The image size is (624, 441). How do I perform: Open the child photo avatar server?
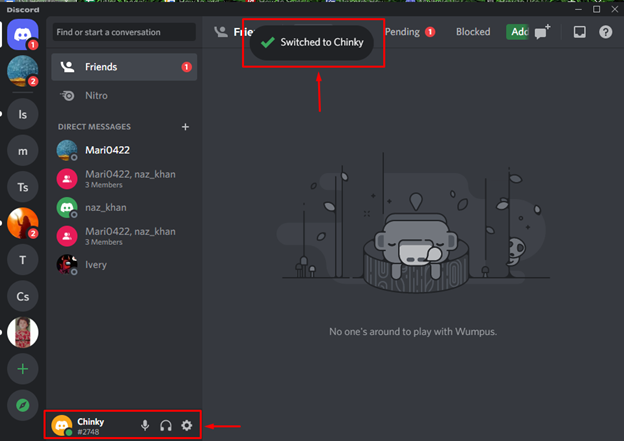pyautogui.click(x=23, y=332)
